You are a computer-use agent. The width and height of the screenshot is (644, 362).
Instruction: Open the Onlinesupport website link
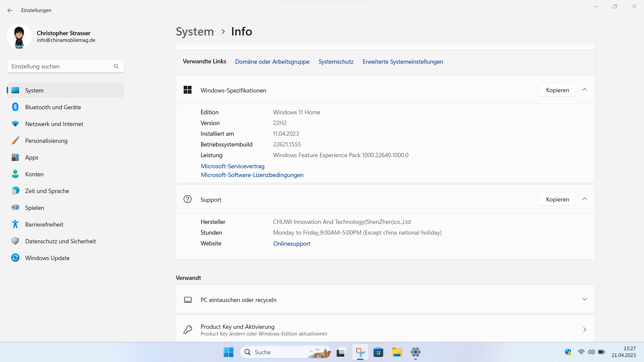tap(291, 244)
